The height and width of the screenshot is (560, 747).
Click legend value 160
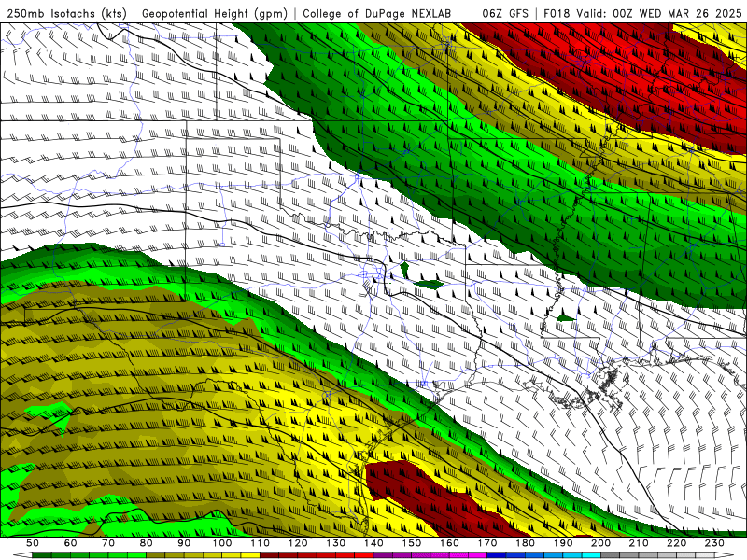click(x=449, y=543)
